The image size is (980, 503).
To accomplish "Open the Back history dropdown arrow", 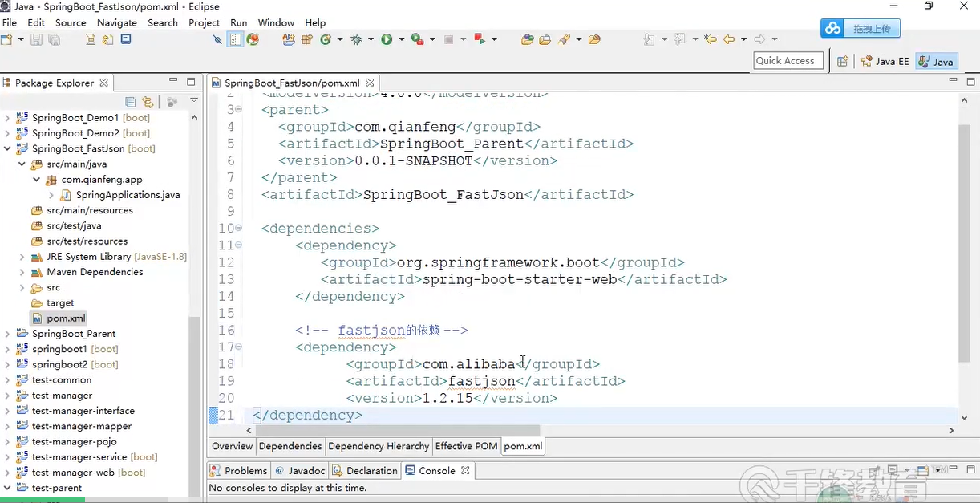I will click(x=743, y=39).
